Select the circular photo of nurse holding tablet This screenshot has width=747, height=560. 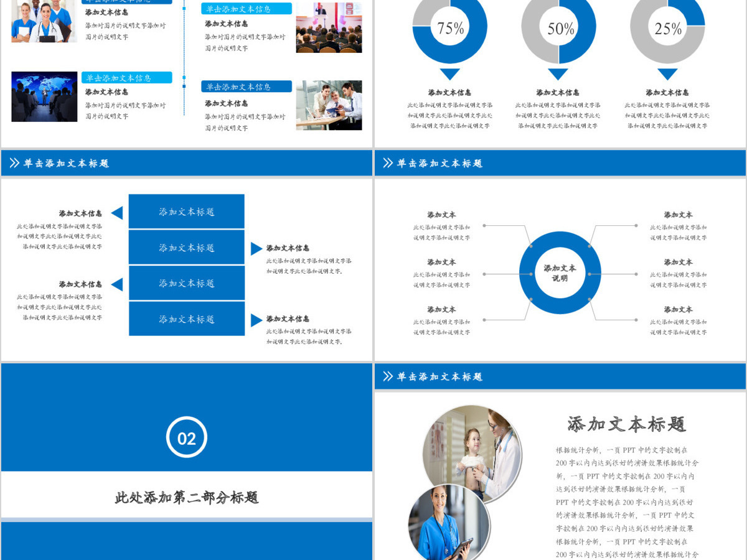[x=449, y=523]
